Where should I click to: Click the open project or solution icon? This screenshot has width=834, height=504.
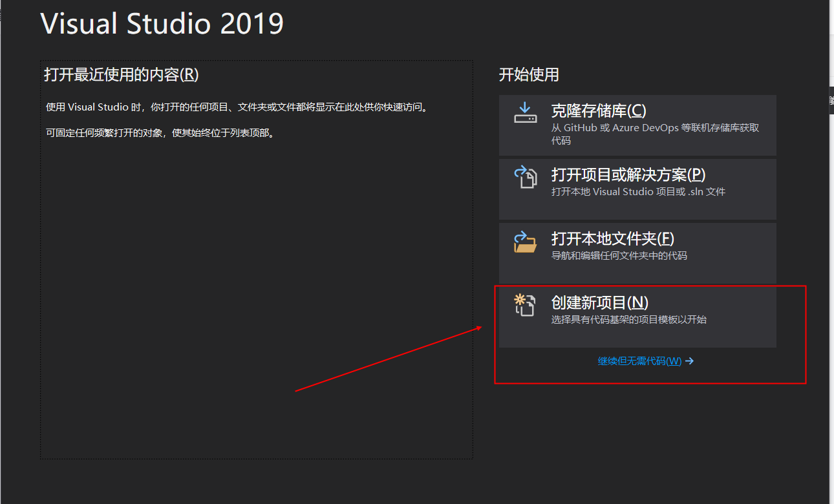[x=525, y=176]
